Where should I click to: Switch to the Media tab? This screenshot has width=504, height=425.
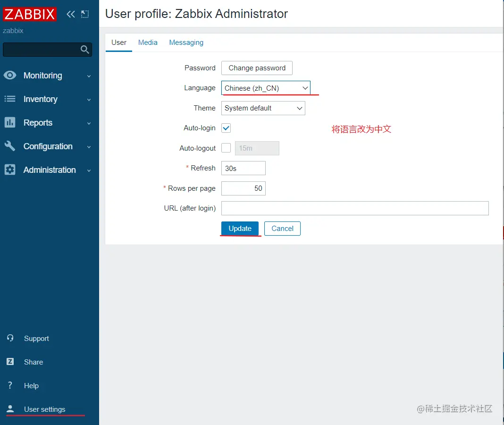click(148, 42)
